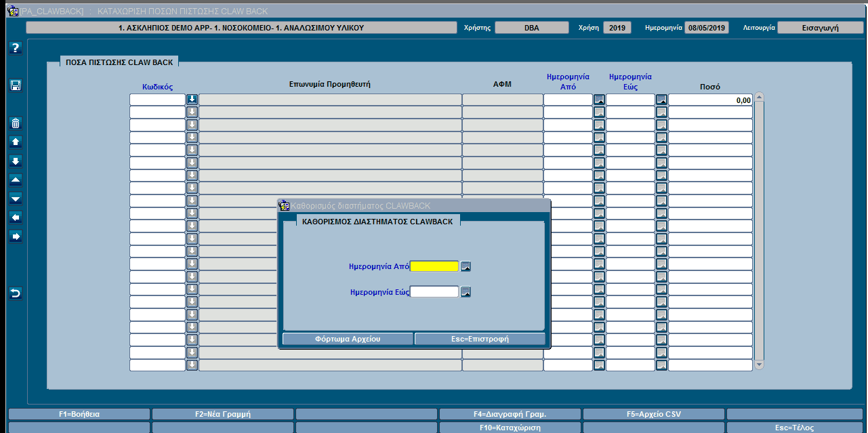Select the ΠΟΣΑ ΠΙΣΤΩΣΗΣ CLAW BACK tab
Viewport: 868px width, 433px height.
tap(119, 62)
